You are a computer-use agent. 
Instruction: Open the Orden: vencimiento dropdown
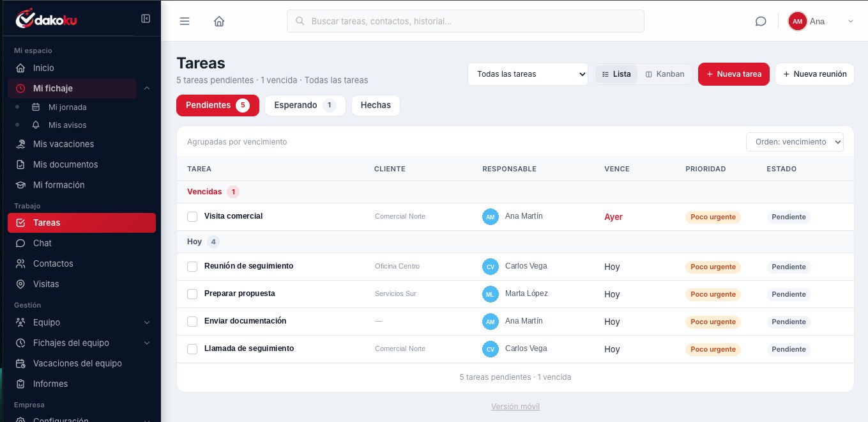pyautogui.click(x=795, y=142)
